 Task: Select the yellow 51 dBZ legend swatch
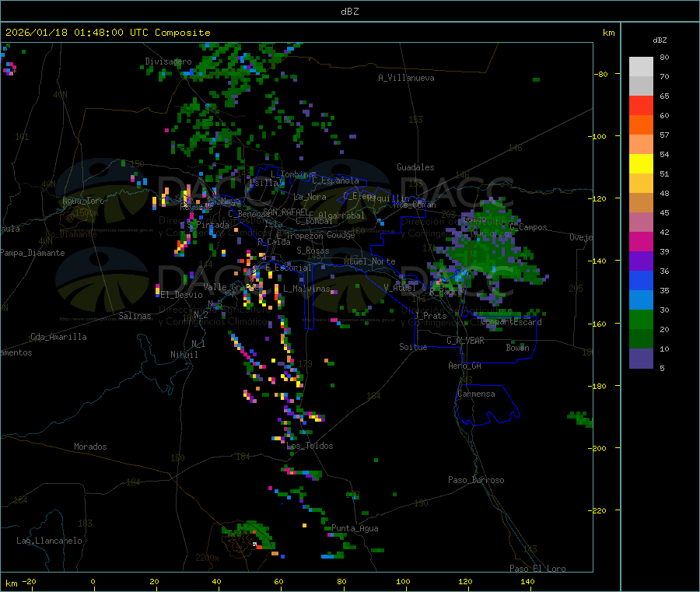tap(641, 164)
